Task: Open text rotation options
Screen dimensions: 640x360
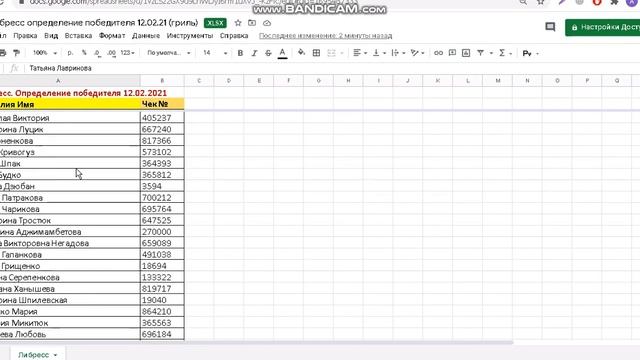Action: coord(417,53)
